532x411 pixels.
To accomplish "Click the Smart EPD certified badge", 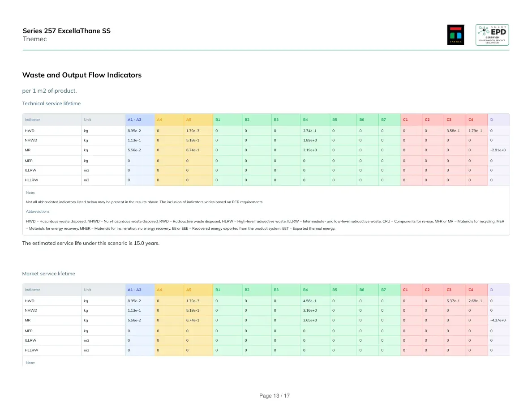I will click(x=492, y=35).
